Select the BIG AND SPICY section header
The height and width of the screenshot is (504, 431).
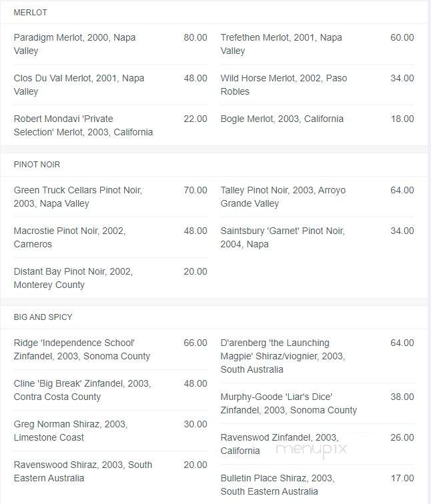click(x=43, y=317)
